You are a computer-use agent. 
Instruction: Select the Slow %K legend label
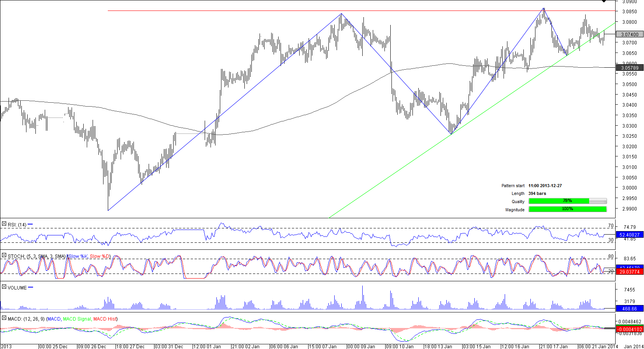pyautogui.click(x=78, y=256)
